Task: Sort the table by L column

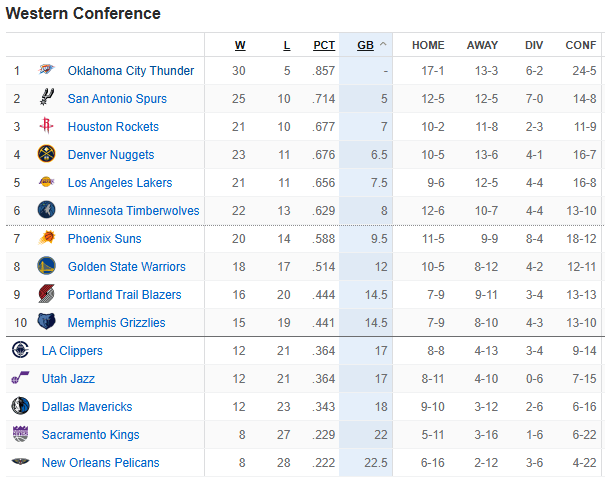Action: pyautogui.click(x=287, y=45)
